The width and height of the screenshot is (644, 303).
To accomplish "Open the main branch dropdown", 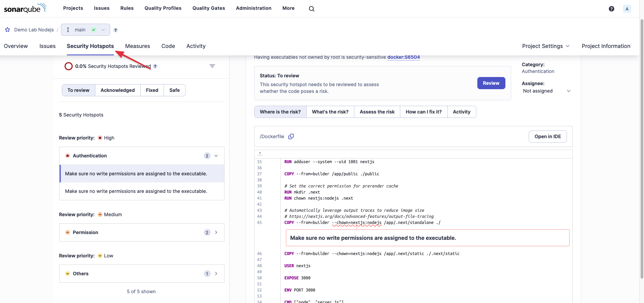I will point(85,30).
